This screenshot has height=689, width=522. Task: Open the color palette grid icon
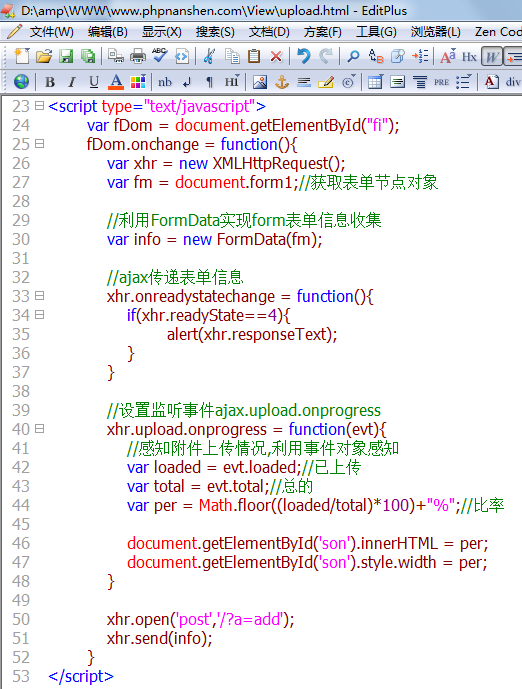point(138,82)
